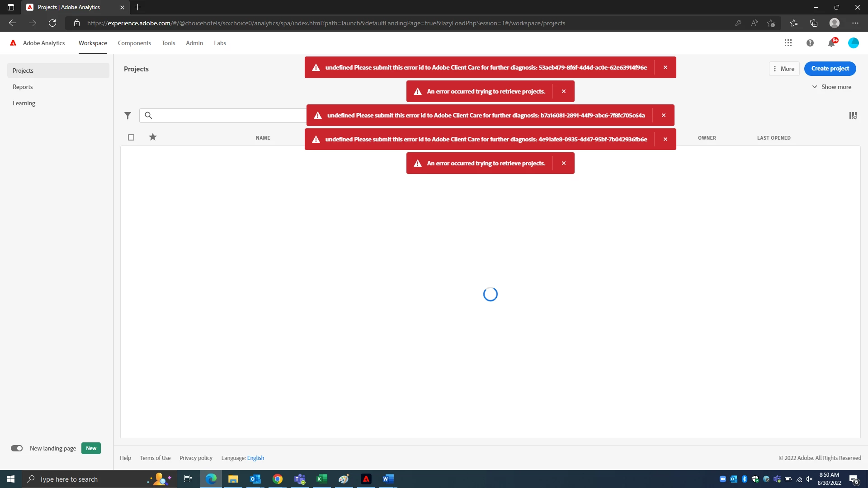Open the notifications bell
Viewport: 868px width, 488px height.
tap(831, 43)
